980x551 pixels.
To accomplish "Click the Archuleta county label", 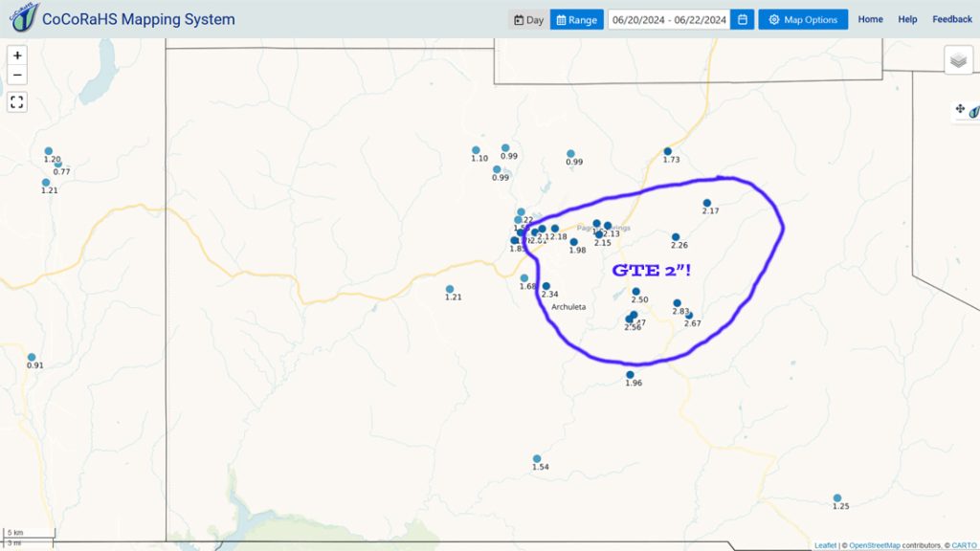I will (x=568, y=307).
